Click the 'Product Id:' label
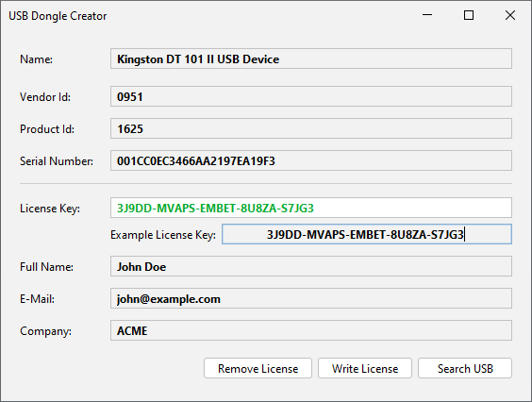The width and height of the screenshot is (532, 402). (47, 129)
